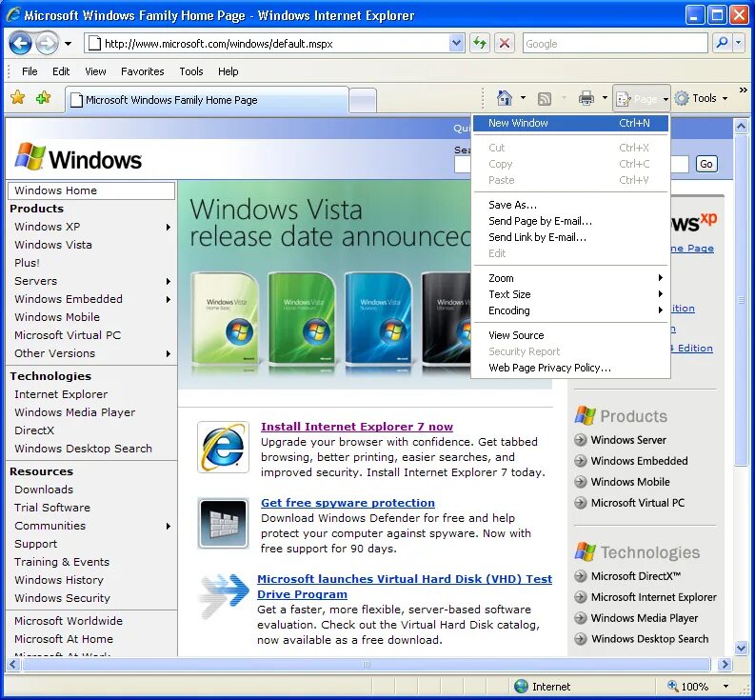The width and height of the screenshot is (755, 700).
Task: Click Windows Home in sidebar
Action: [91, 190]
